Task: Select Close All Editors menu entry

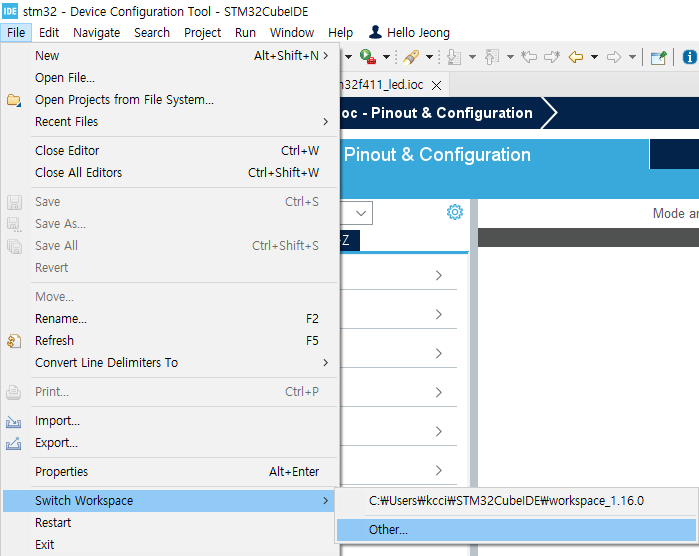Action: pyautogui.click(x=169, y=172)
